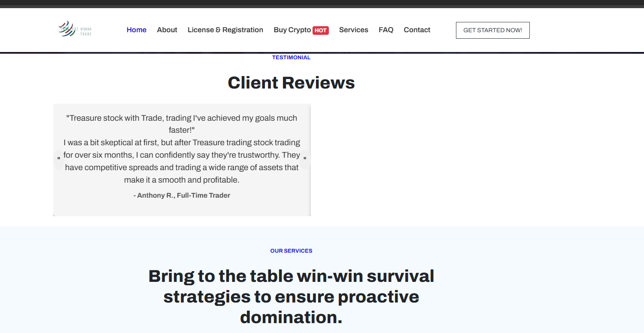The image size is (644, 333).
Task: Select reviewer name Anthony R., Full-Time Trader
Action: (182, 196)
